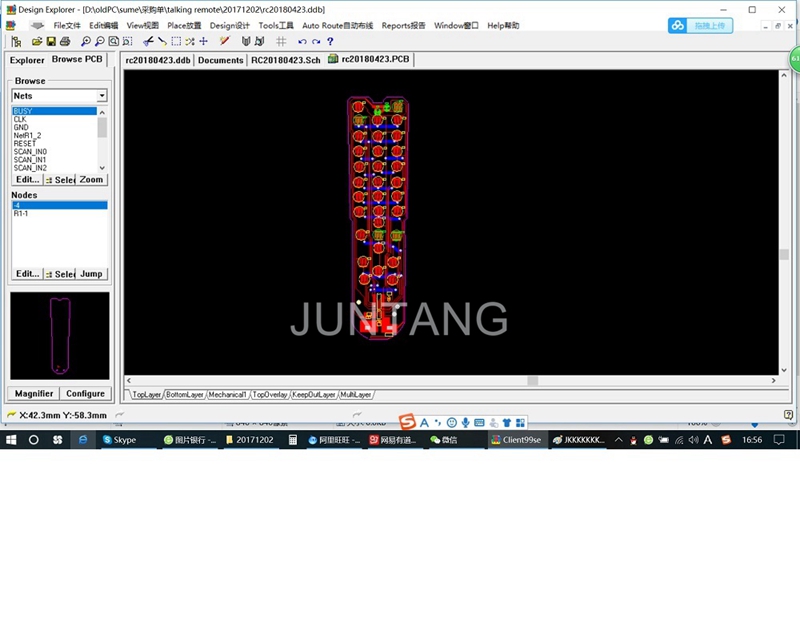Click the Sogou voice input microphone icon

coord(465,423)
